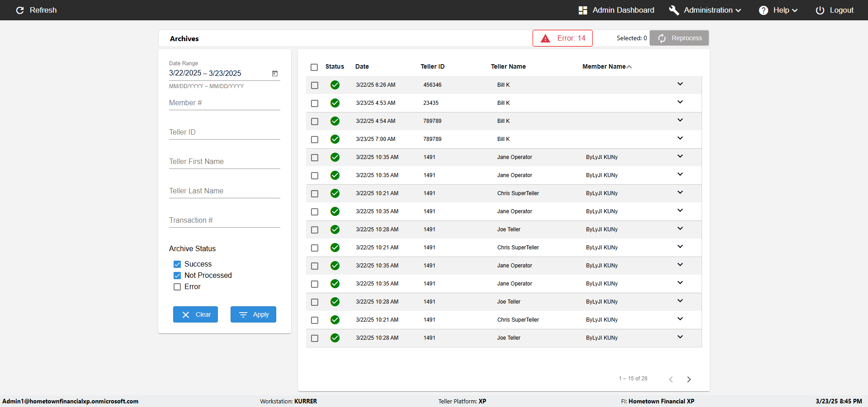Image resolution: width=868 pixels, height=407 pixels.
Task: Click the Refresh icon in top bar
Action: click(x=20, y=10)
